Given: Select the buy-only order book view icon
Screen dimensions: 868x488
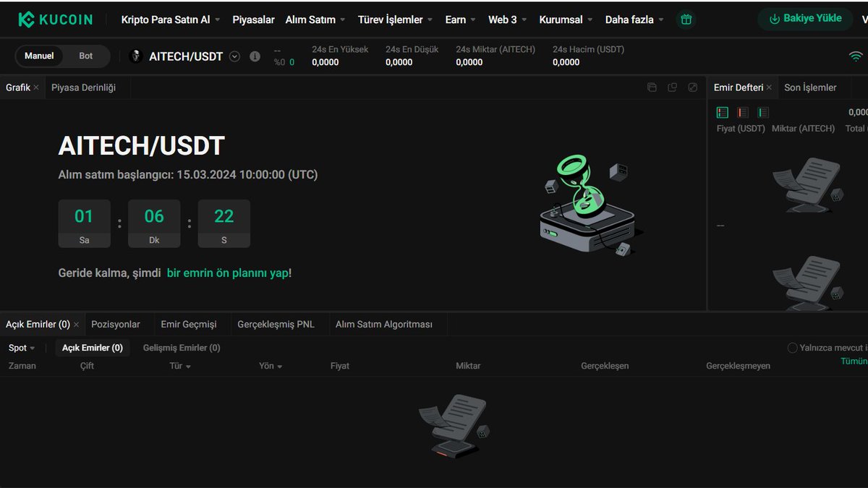Looking at the screenshot, I should (762, 112).
